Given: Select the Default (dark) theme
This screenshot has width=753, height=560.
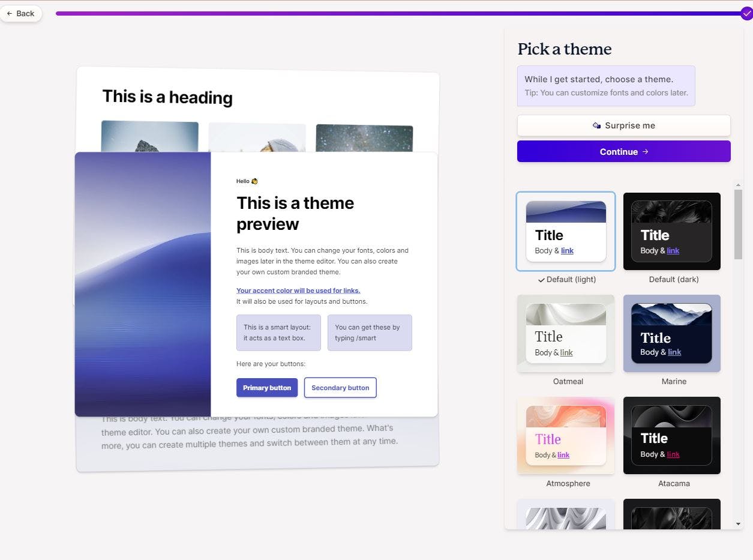Looking at the screenshot, I should click(671, 232).
